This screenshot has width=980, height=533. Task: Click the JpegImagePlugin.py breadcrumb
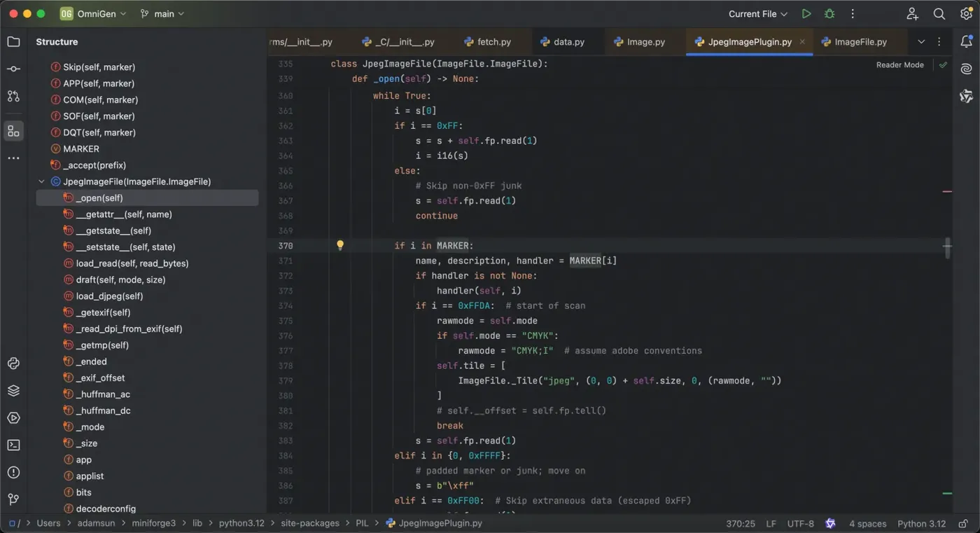434,523
